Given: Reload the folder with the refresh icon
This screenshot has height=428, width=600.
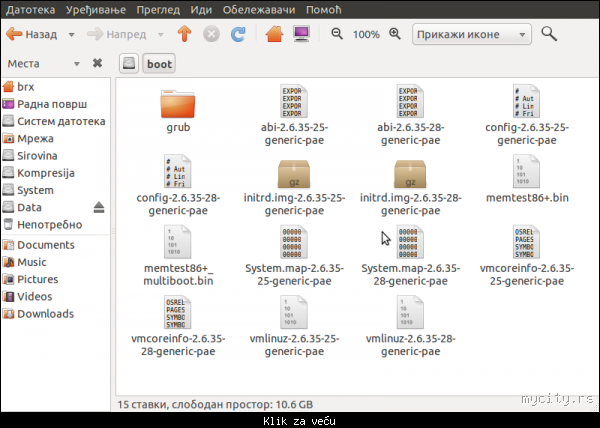Looking at the screenshot, I should [238, 34].
